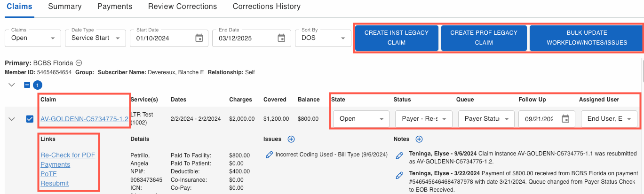Open the Re-Check for PDF link
Viewport: 644px width, 194px height.
pyautogui.click(x=68, y=155)
